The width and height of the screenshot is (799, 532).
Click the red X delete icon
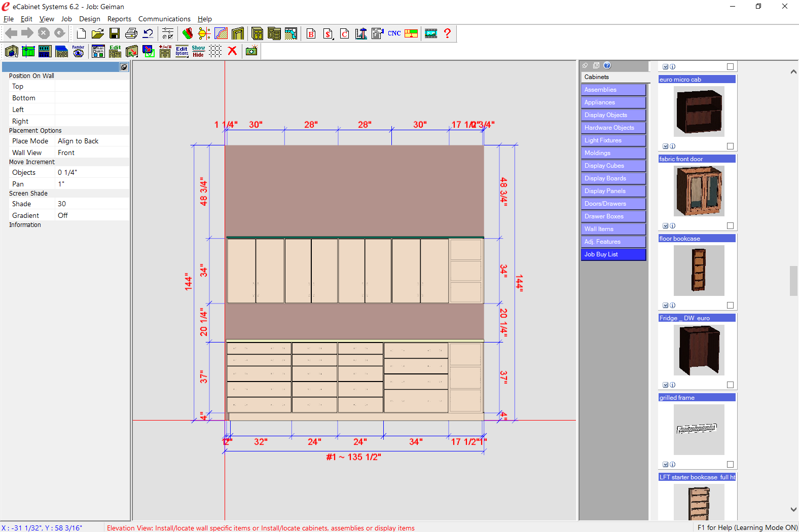[x=232, y=51]
